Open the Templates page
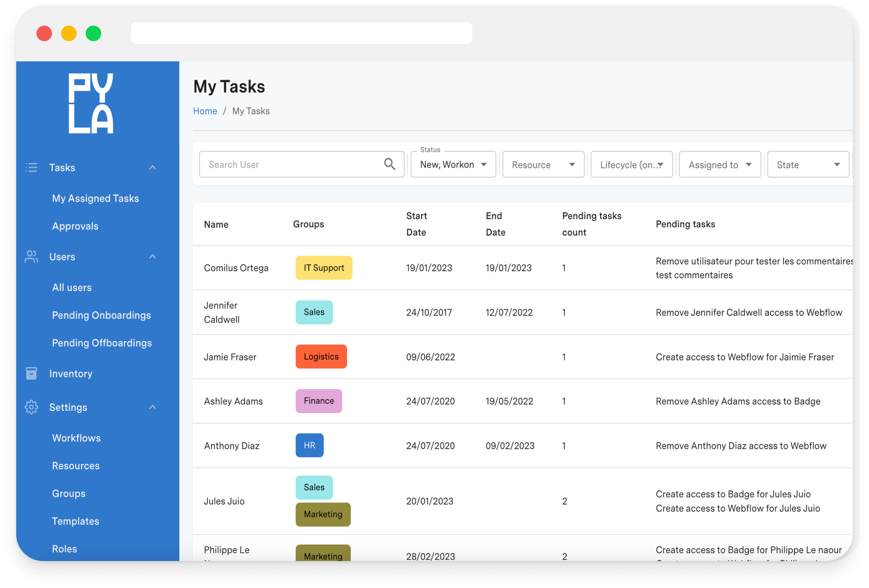Screen dimensions: 869x588 coord(76,521)
